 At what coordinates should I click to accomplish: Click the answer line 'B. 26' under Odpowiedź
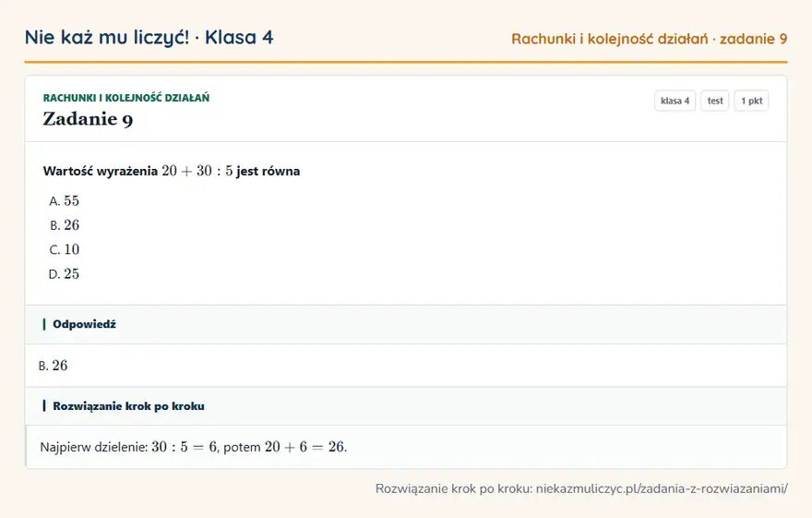click(53, 366)
